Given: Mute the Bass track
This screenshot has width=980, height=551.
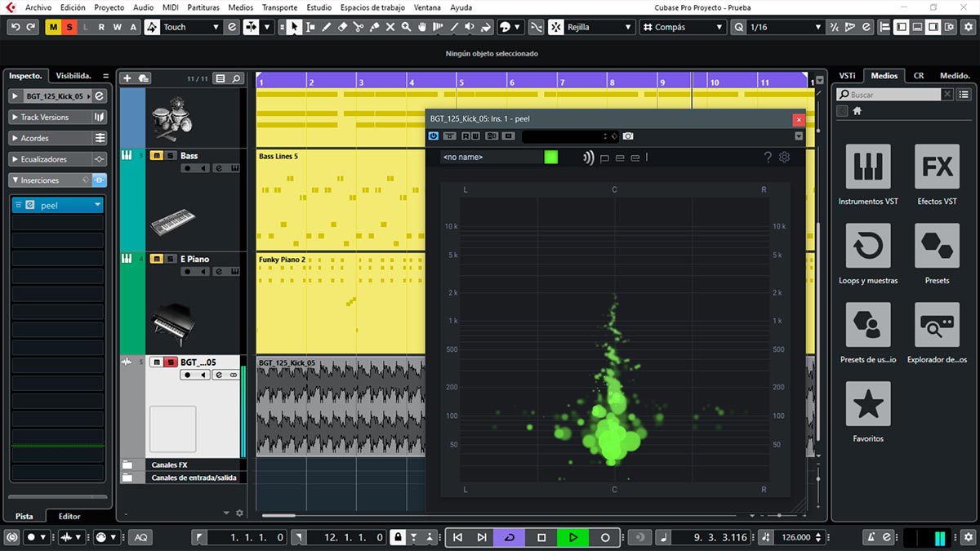Looking at the screenshot, I should point(155,155).
